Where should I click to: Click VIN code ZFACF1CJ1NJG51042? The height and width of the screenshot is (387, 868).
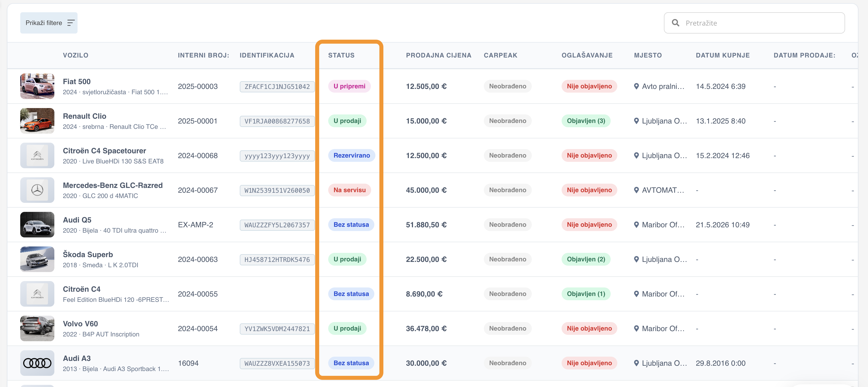277,87
